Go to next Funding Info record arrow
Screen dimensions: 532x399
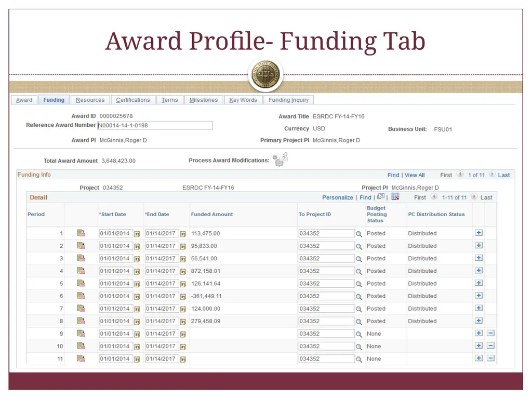coord(492,175)
